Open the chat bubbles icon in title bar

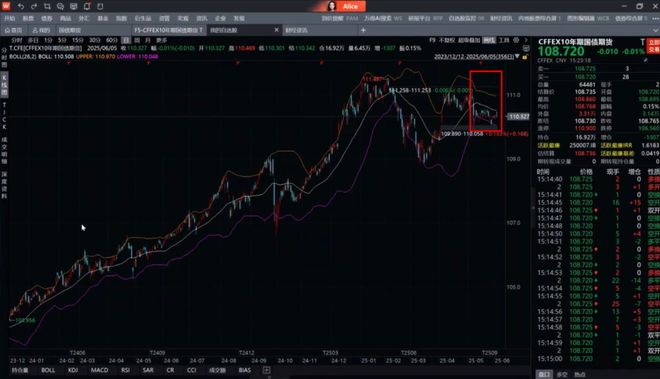[x=60, y=6]
